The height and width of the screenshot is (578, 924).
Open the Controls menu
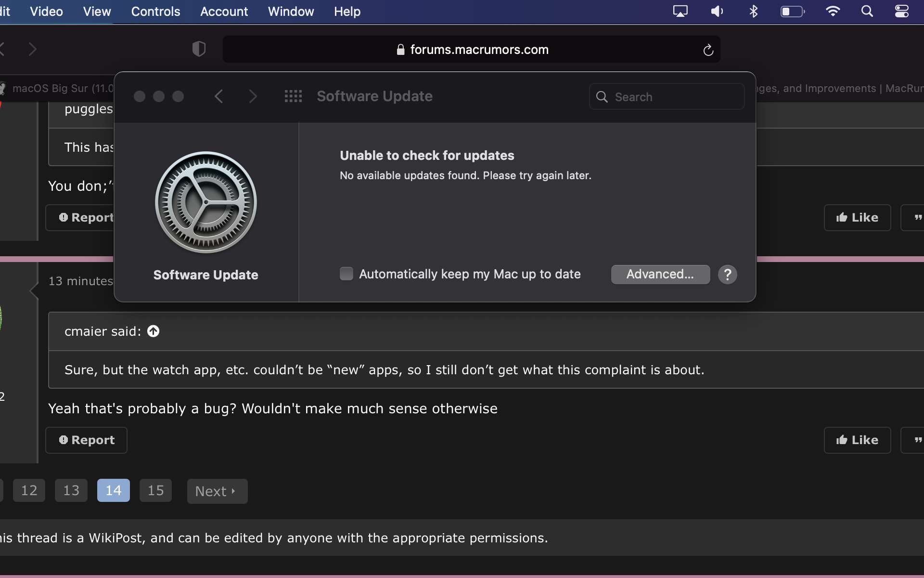coord(155,12)
